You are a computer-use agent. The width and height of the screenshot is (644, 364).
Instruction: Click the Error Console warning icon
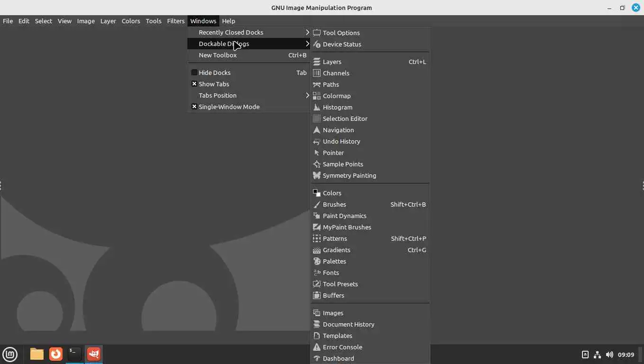(317, 347)
